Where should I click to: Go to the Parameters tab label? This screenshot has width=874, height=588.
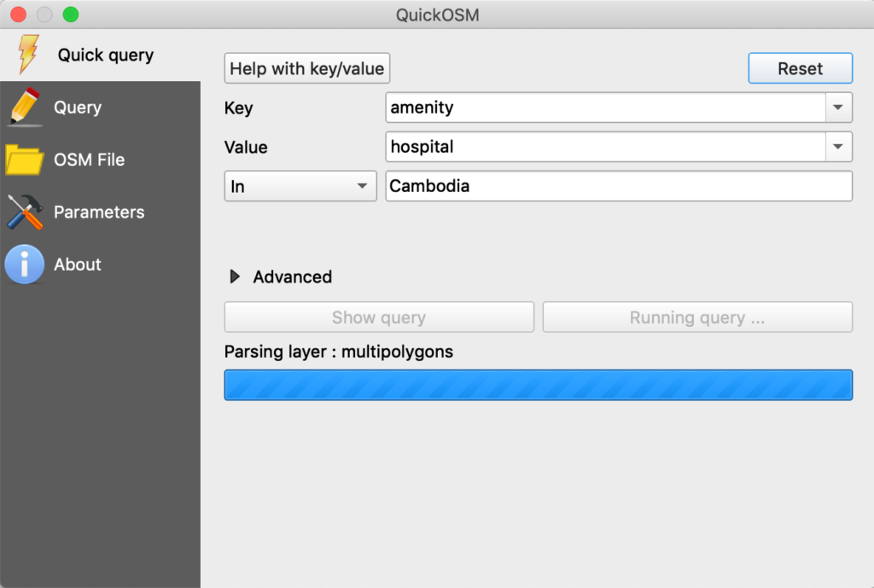click(x=99, y=212)
